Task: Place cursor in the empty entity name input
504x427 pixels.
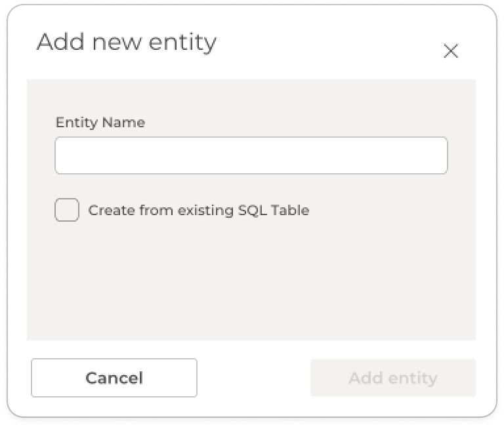Action: (x=251, y=155)
